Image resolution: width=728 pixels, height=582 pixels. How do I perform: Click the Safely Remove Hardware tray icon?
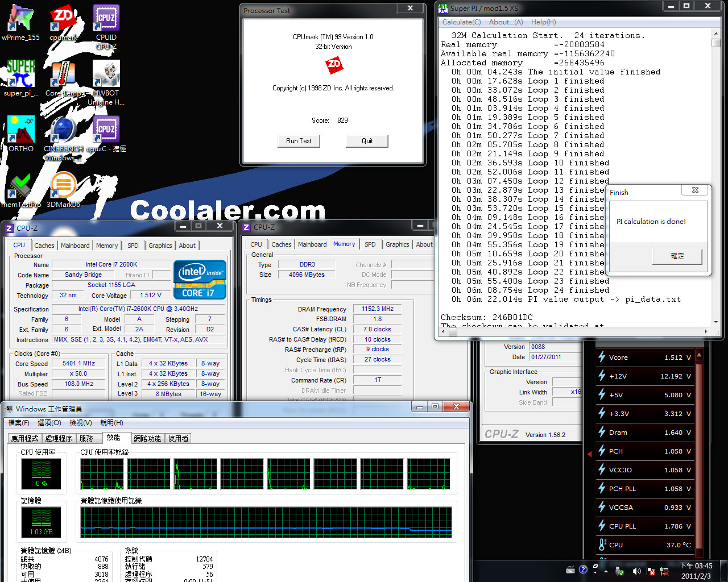click(621, 571)
